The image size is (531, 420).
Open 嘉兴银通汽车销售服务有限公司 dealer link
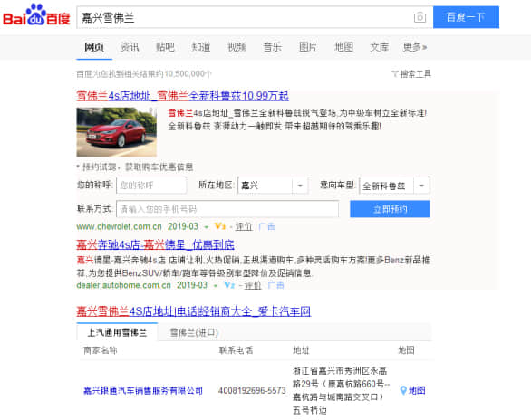pyautogui.click(x=143, y=390)
